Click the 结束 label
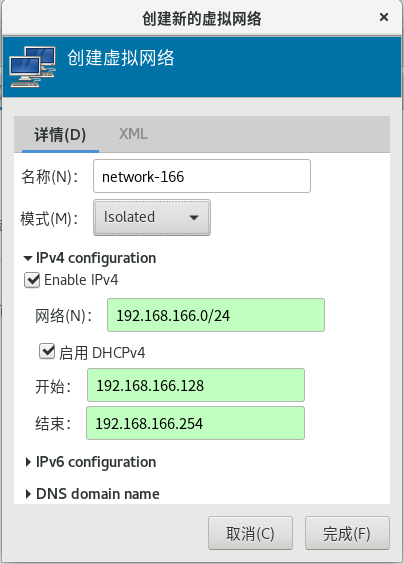Image resolution: width=404 pixels, height=564 pixels. pyautogui.click(x=53, y=423)
